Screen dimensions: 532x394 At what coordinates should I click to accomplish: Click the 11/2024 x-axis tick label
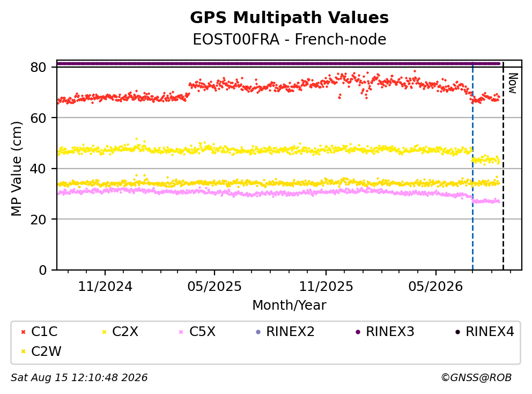point(105,287)
